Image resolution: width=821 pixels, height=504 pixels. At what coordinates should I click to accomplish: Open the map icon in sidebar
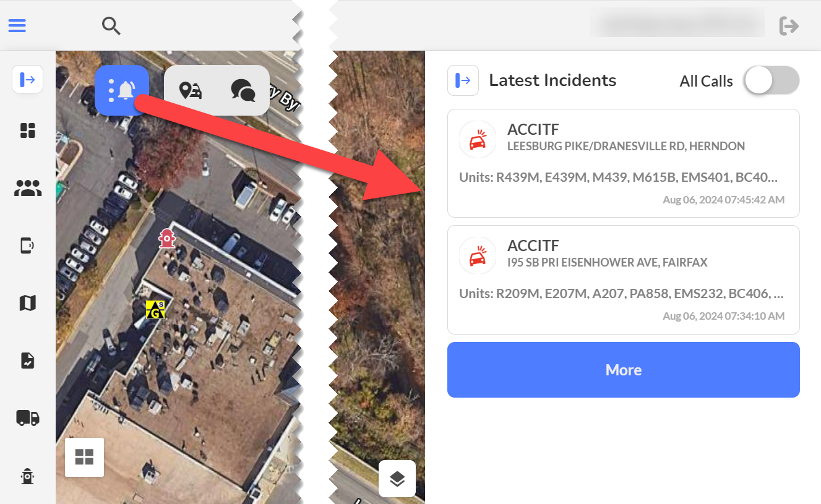tap(28, 303)
